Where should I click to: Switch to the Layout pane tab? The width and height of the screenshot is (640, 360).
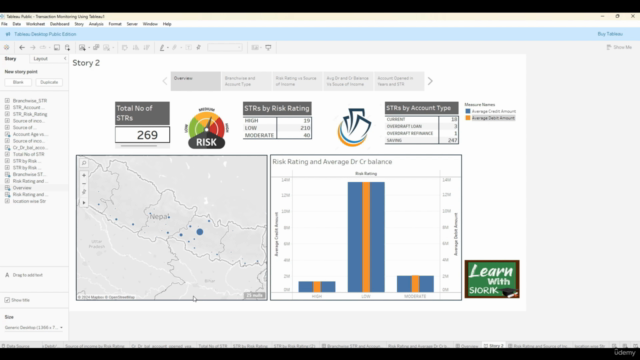40,59
